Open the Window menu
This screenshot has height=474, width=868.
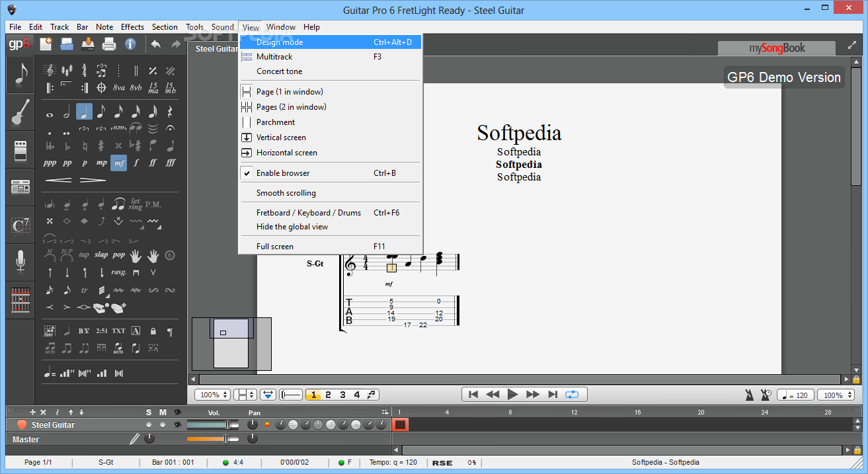tap(281, 27)
